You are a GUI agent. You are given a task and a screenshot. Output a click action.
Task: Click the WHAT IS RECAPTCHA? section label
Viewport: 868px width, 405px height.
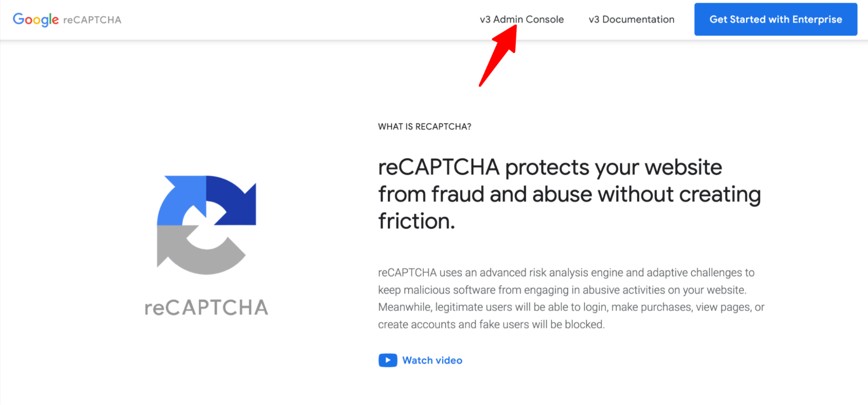coord(425,126)
